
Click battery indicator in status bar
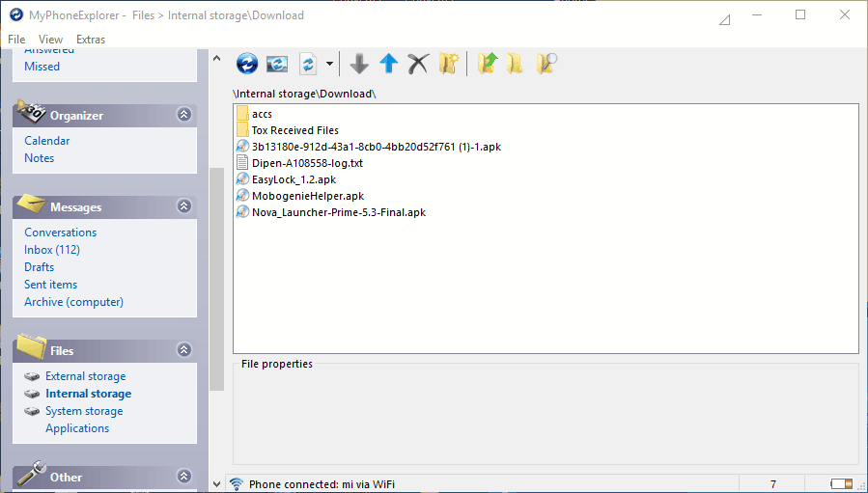pos(841,484)
